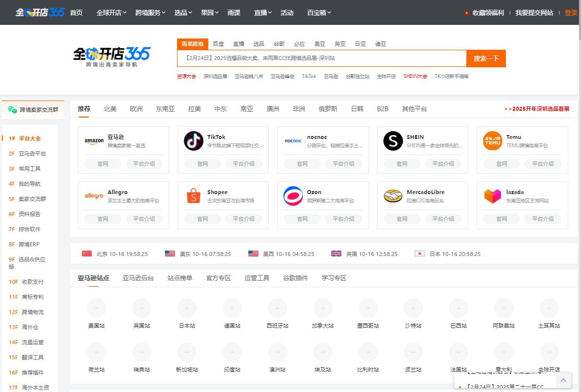
Task: Open the 选品 dropdown in the top bar
Action: [183, 13]
